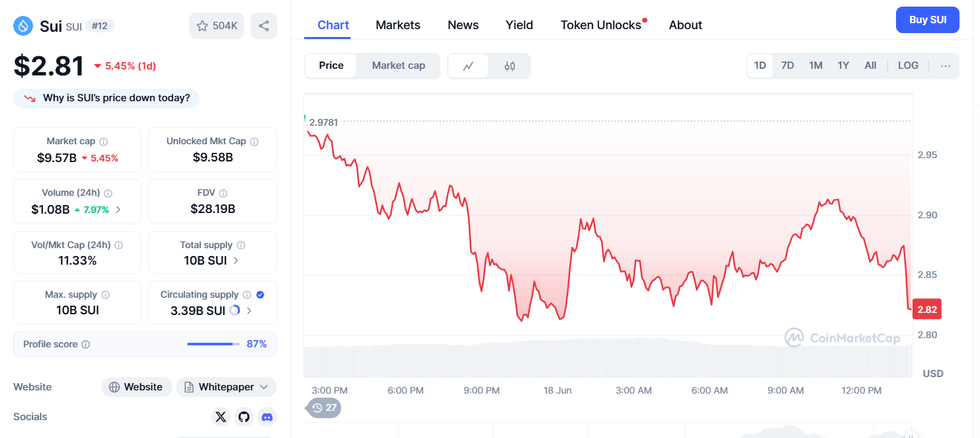Select the Market cap chart toggle
980x438 pixels.
pyautogui.click(x=399, y=66)
